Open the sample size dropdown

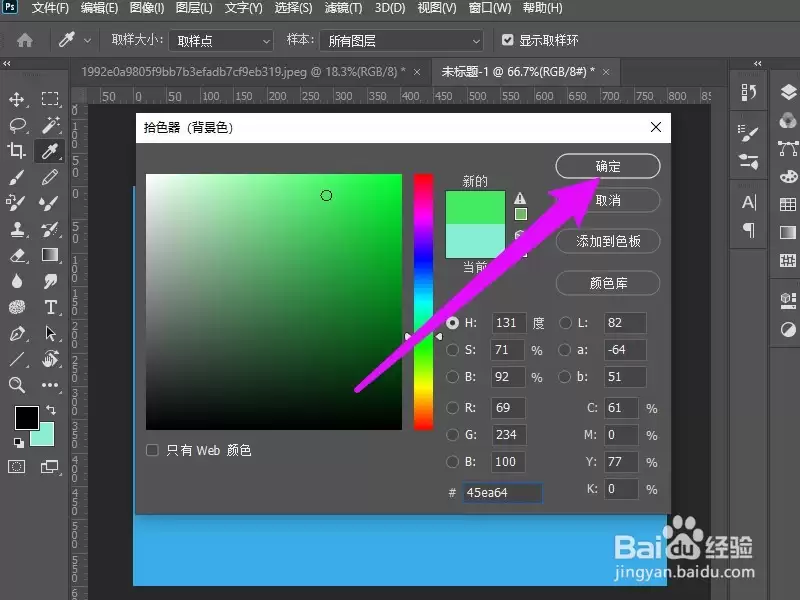(221, 40)
